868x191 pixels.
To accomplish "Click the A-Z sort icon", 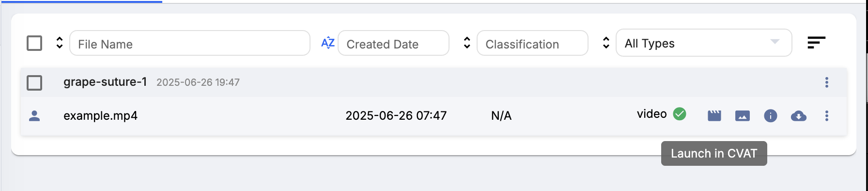I will (328, 43).
